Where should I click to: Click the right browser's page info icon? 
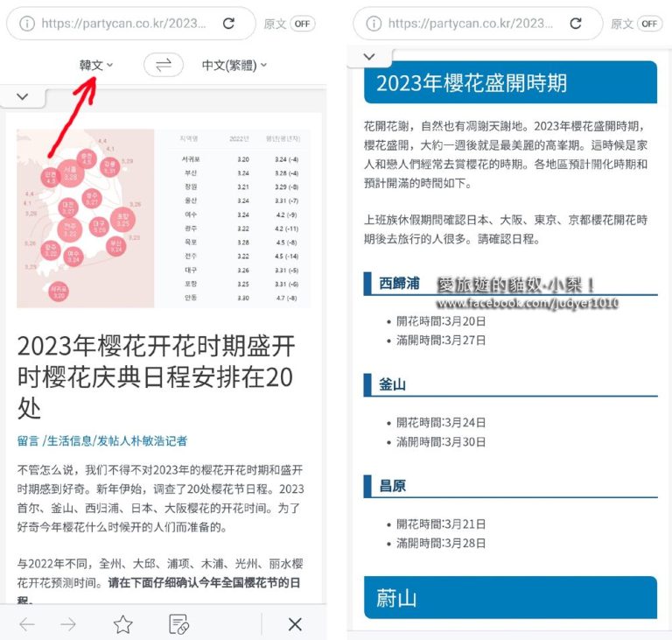coord(374,24)
